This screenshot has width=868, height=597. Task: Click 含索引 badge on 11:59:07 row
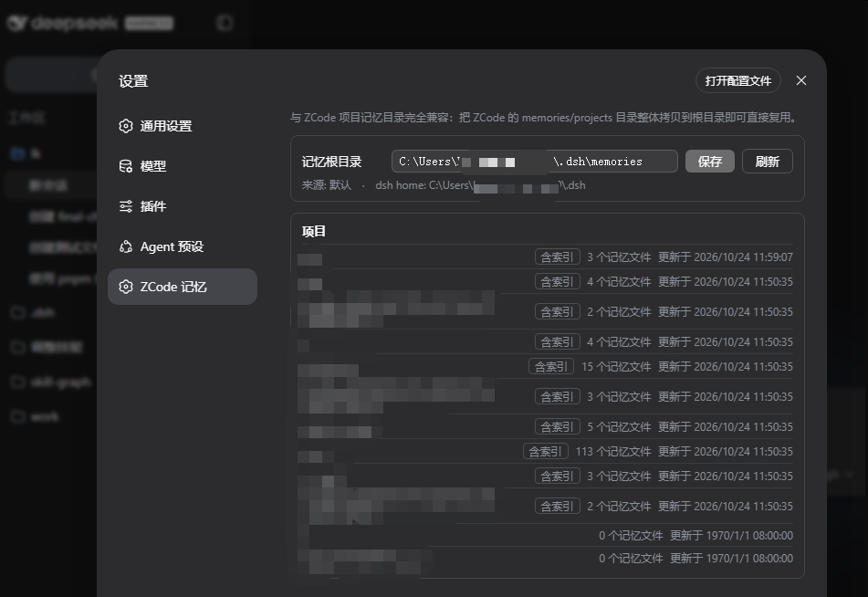tap(558, 257)
